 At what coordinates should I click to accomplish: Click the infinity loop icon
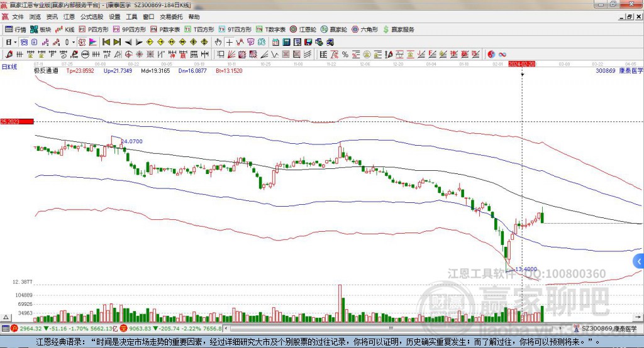(502, 54)
